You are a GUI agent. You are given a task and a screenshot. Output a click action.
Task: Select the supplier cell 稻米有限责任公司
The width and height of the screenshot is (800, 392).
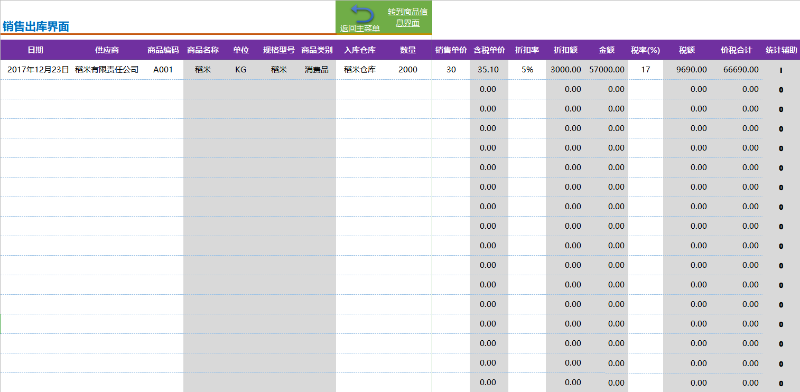click(107, 70)
